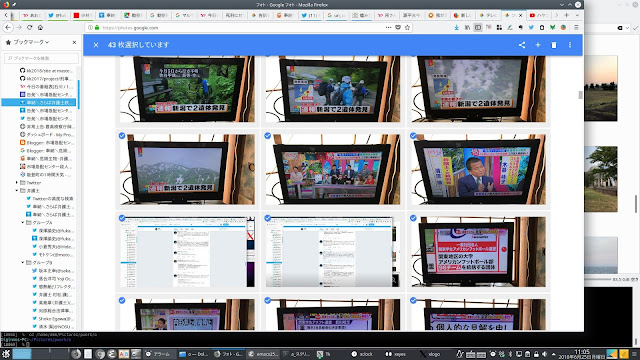The image size is (640, 360).
Task: Click the page vertical scrollbar thumb
Action: pos(580,95)
